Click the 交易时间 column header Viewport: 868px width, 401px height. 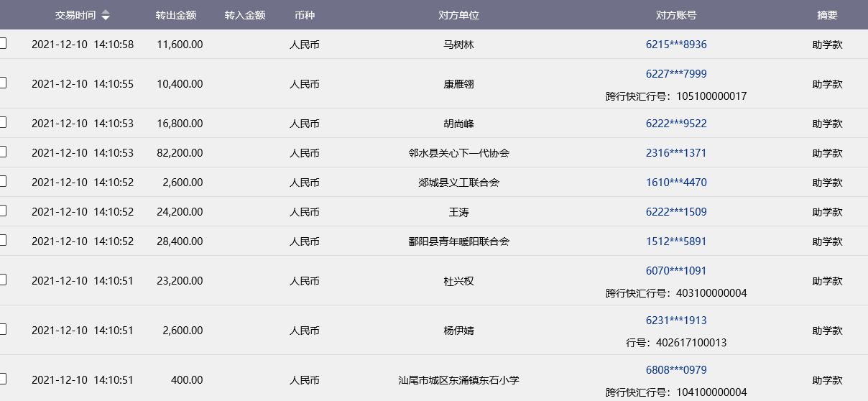[x=75, y=15]
